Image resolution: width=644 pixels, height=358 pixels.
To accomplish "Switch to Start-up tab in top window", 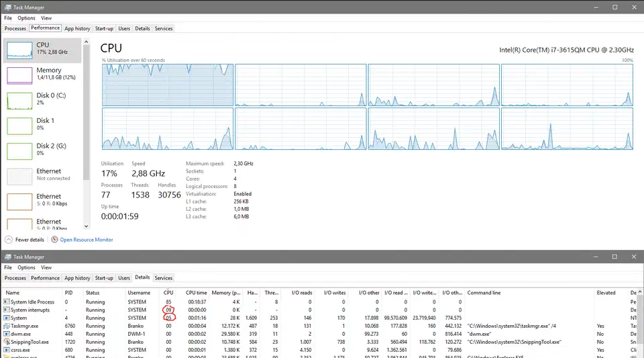I will 104,28.
